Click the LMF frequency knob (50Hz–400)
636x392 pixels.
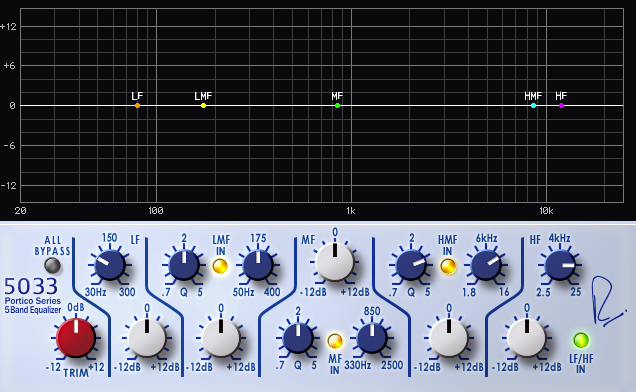[x=258, y=265]
